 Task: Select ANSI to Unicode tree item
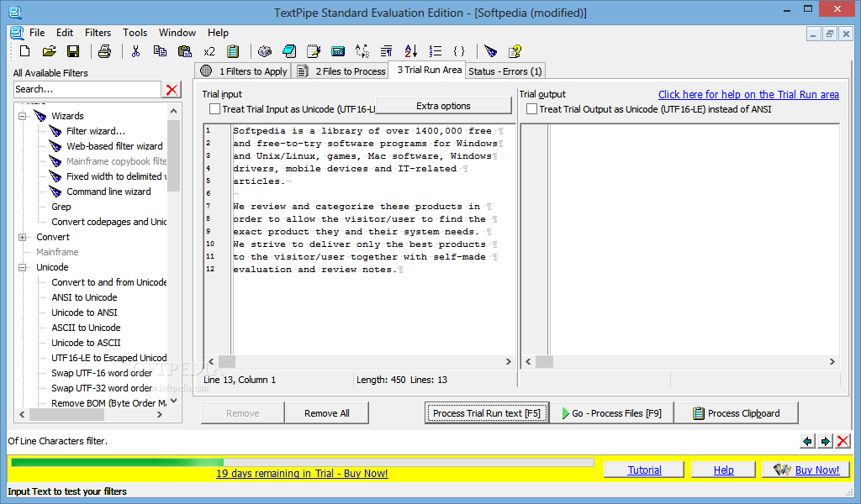84,298
